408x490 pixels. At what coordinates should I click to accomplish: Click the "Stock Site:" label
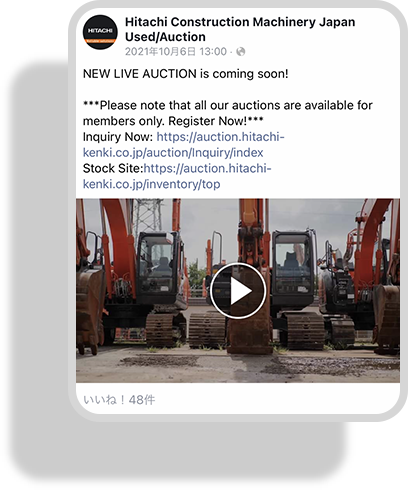point(113,169)
